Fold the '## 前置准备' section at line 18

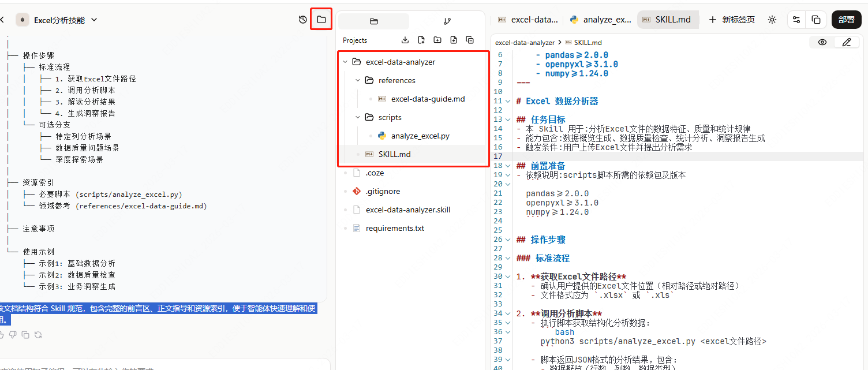tap(508, 166)
